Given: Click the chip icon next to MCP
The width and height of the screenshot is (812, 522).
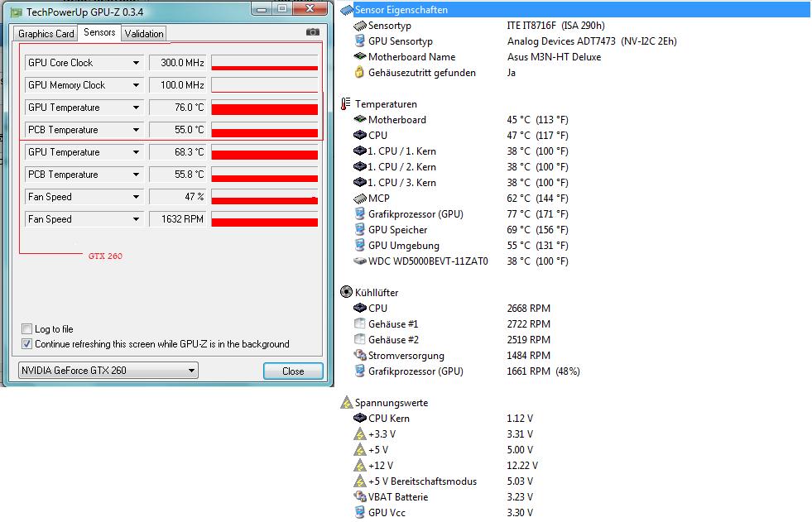Looking at the screenshot, I should click(360, 199).
